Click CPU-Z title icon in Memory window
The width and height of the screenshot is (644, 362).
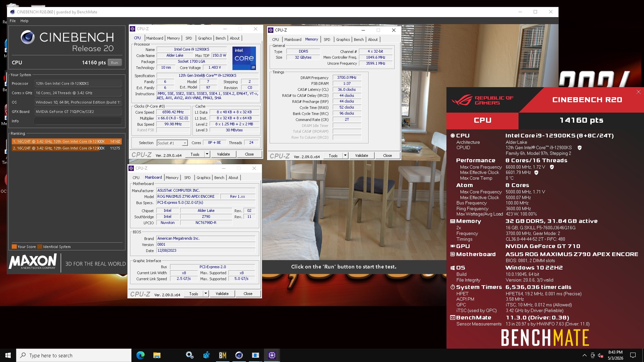(271, 30)
